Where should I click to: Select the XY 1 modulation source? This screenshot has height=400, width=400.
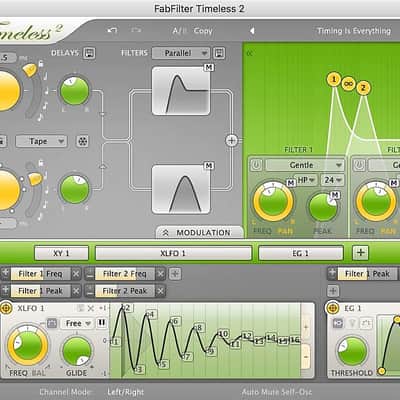61,253
